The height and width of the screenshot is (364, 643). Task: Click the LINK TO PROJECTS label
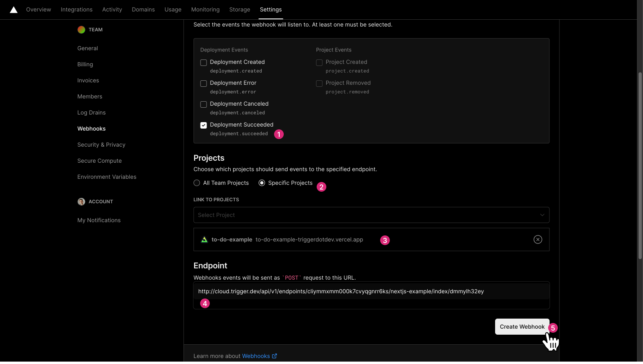(216, 200)
